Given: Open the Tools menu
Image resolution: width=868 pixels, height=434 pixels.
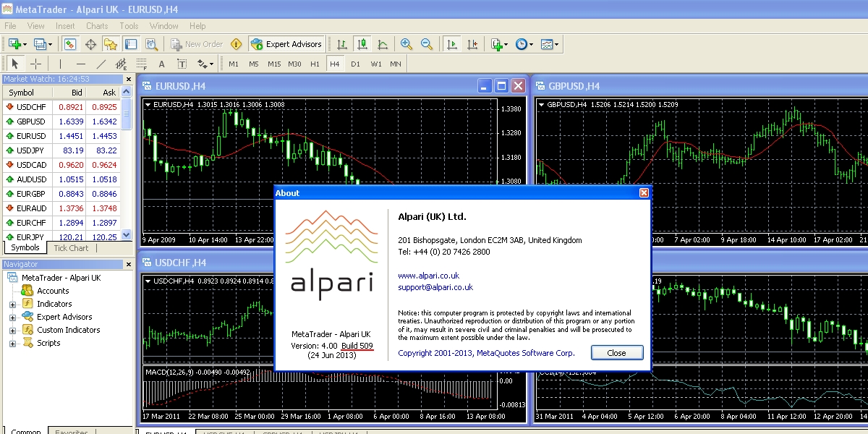Looking at the screenshot, I should [x=129, y=25].
